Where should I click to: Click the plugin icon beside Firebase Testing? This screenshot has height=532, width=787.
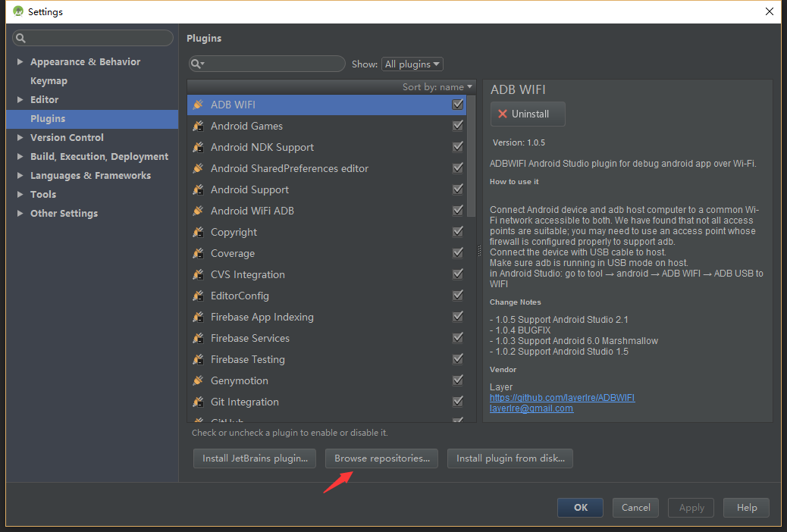tap(198, 359)
